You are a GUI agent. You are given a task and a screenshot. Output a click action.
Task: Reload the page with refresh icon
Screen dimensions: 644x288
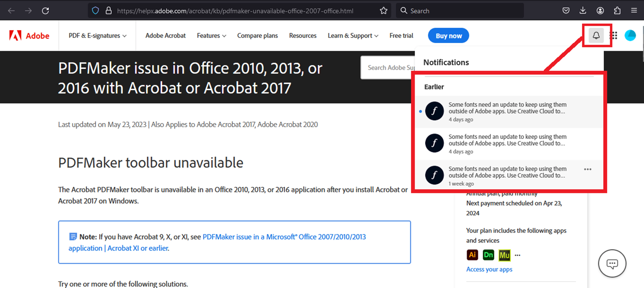click(45, 11)
